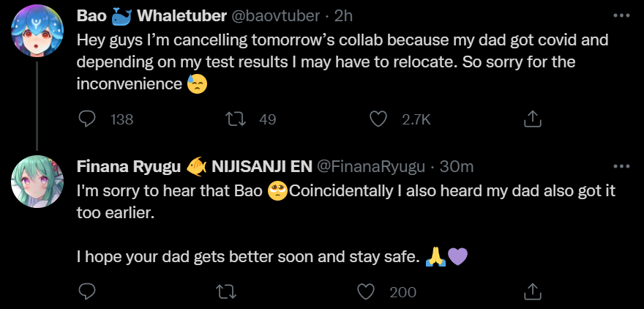
Task: Retweet Bao's tweet about cancelling collab
Action: coord(237,119)
